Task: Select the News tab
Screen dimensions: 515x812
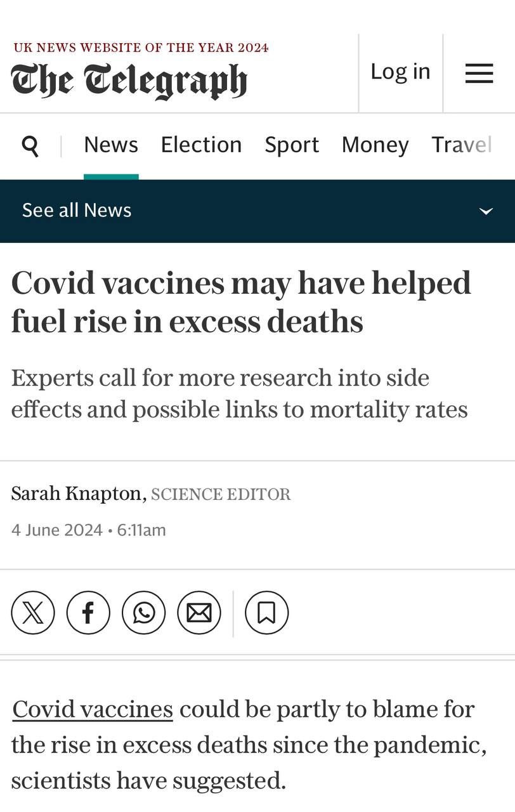Action: 111,145
